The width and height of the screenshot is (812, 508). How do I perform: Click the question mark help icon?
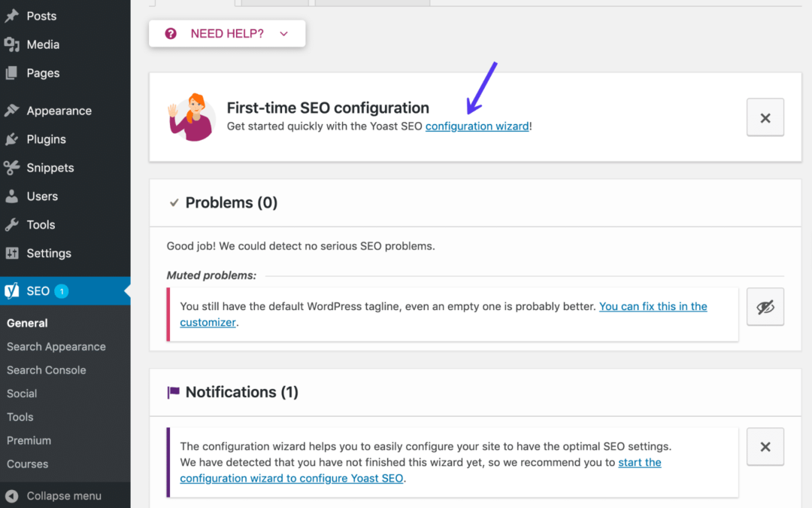point(171,34)
